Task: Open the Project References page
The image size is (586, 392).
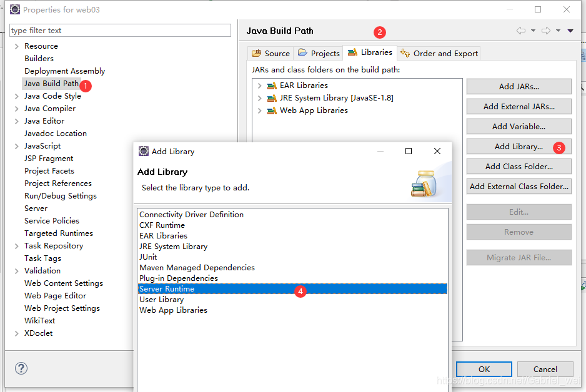Action: pos(58,184)
